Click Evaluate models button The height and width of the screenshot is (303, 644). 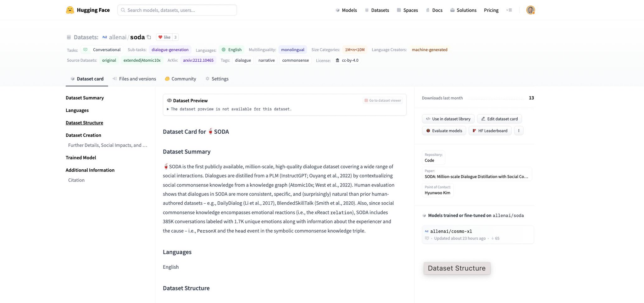444,131
